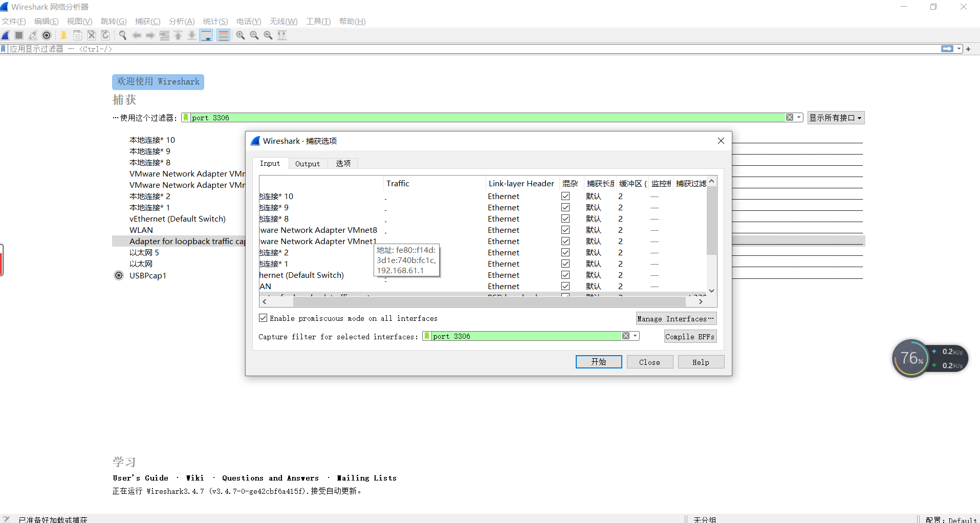Click the main display filter input field
980x523 pixels.
[473, 49]
